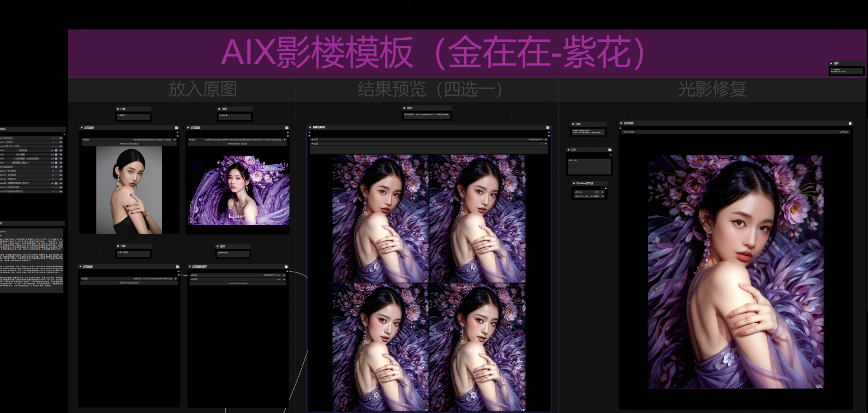Image resolution: width=868 pixels, height=413 pixels.
Task: Select the bottom-left preview result image
Action: (x=380, y=347)
